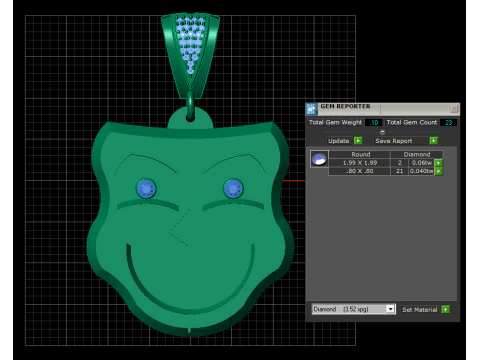Click the gem count '21' cell

(x=400, y=171)
